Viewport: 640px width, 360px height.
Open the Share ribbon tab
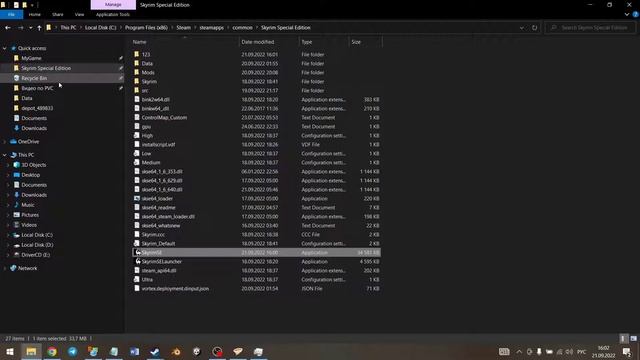click(x=58, y=14)
